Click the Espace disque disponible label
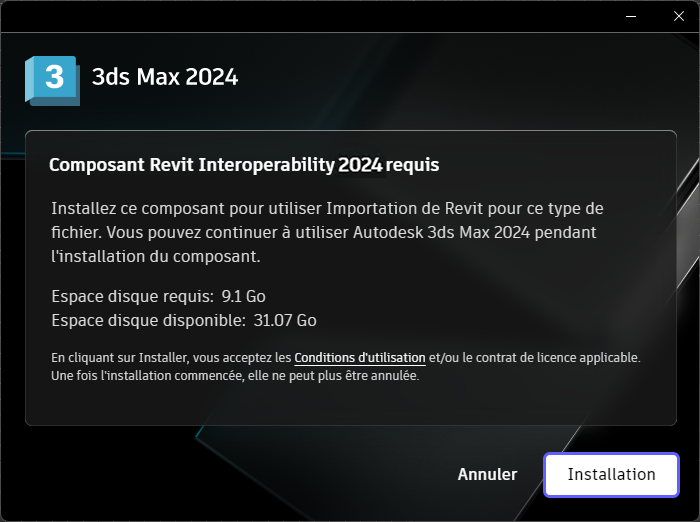Image resolution: width=700 pixels, height=522 pixels. tap(148, 320)
